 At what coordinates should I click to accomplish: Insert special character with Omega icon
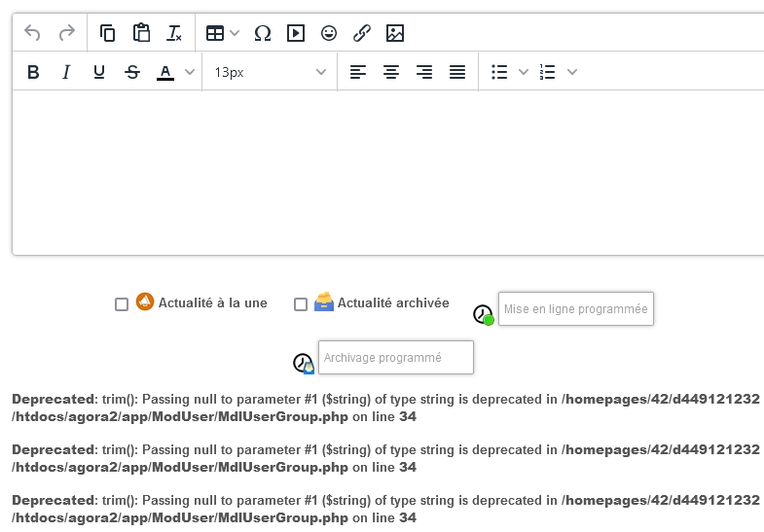(x=263, y=33)
